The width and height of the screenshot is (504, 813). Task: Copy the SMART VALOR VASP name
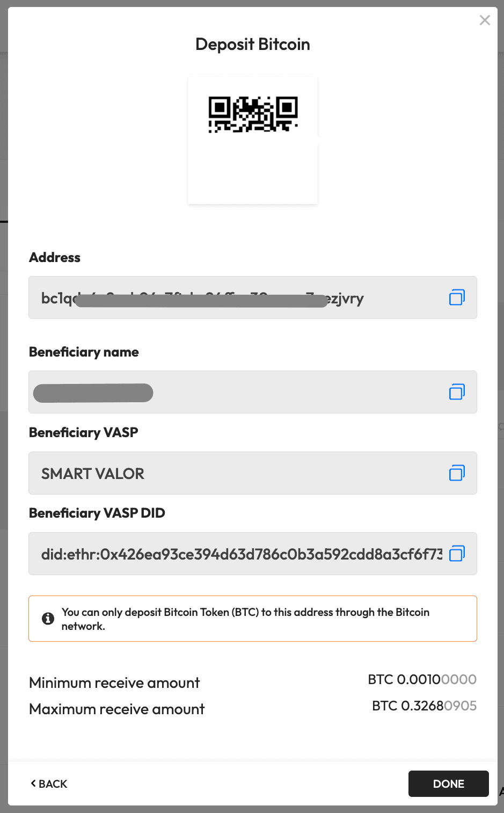point(457,473)
